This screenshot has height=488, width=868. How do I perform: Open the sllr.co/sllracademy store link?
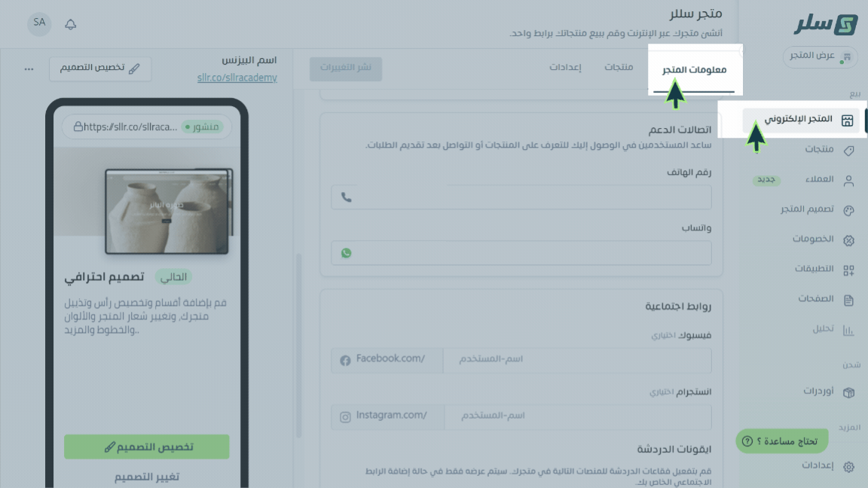click(237, 78)
